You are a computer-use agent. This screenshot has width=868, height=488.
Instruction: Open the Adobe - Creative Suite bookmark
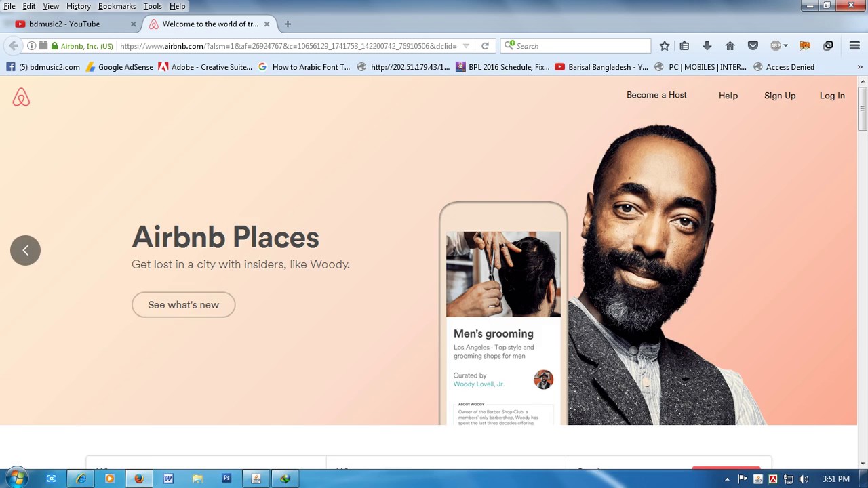[x=205, y=67]
